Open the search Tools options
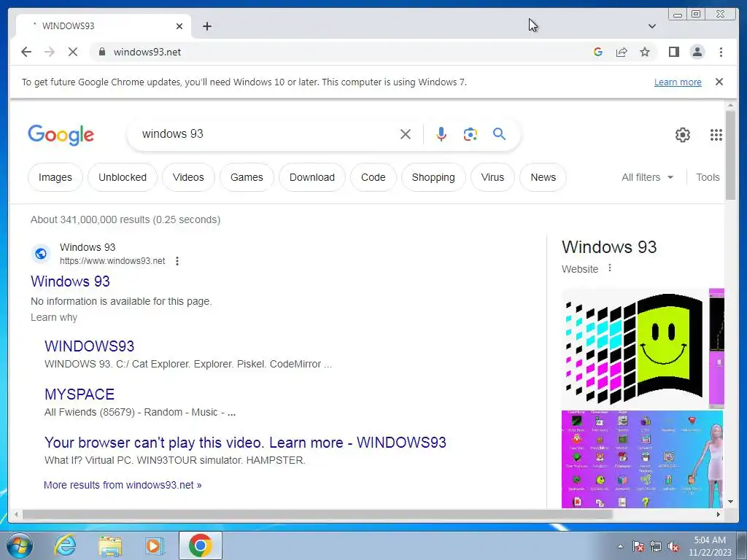 coord(708,177)
